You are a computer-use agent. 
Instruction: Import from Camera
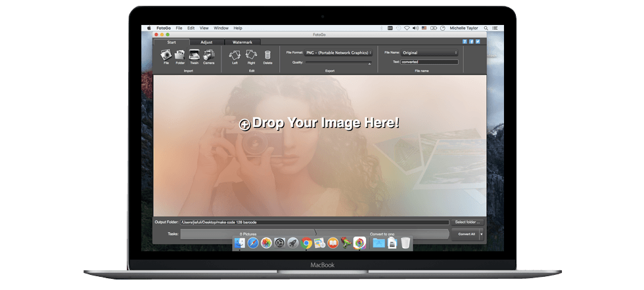(209, 55)
